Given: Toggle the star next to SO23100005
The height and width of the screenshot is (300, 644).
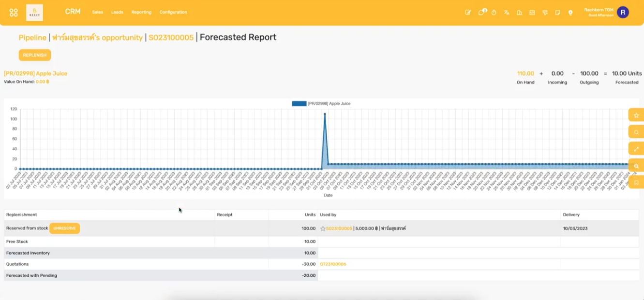Looking at the screenshot, I should point(323,229).
